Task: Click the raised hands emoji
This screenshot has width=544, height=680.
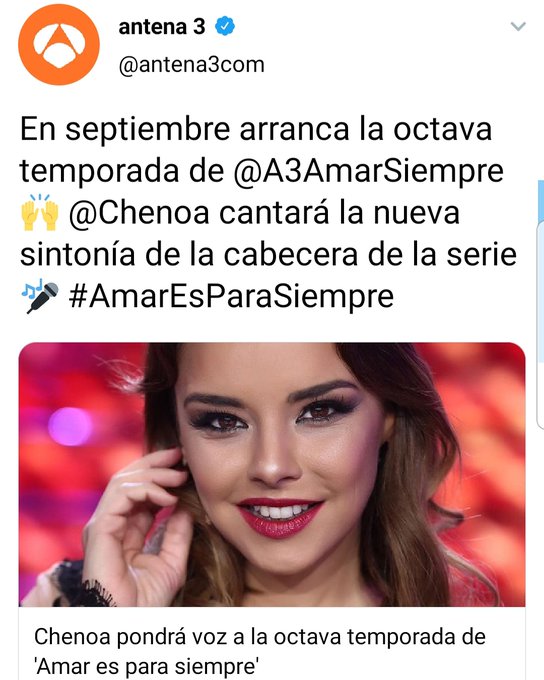Action: click(39, 213)
